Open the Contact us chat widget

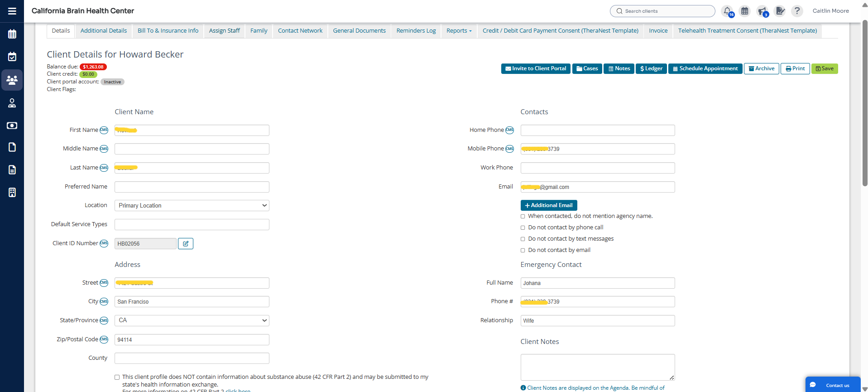[x=833, y=385]
